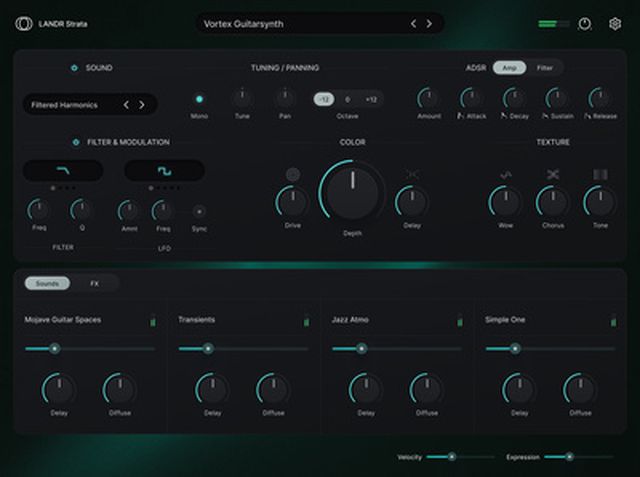Viewport: 640px width, 477px height.
Task: Switch to the Sounds tab
Action: coord(47,283)
